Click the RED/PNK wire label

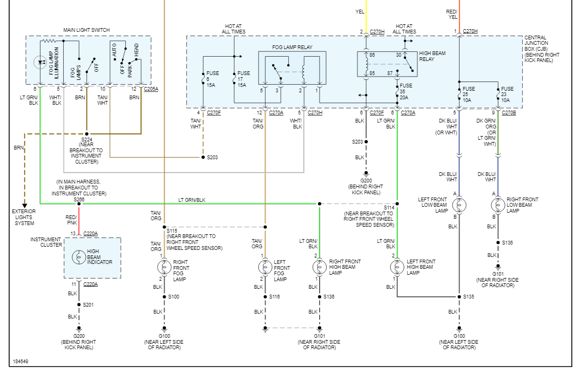click(71, 220)
